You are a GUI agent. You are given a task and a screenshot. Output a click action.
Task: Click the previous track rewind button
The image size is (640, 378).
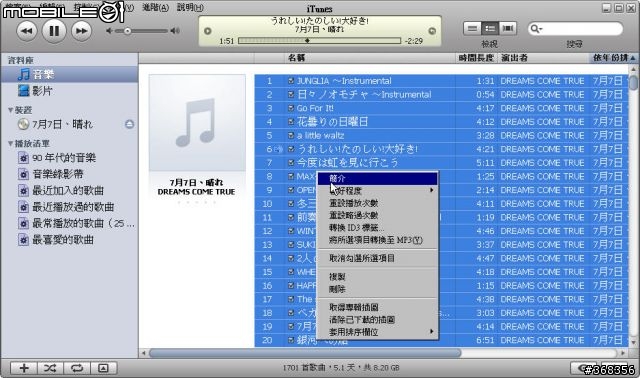click(x=27, y=31)
